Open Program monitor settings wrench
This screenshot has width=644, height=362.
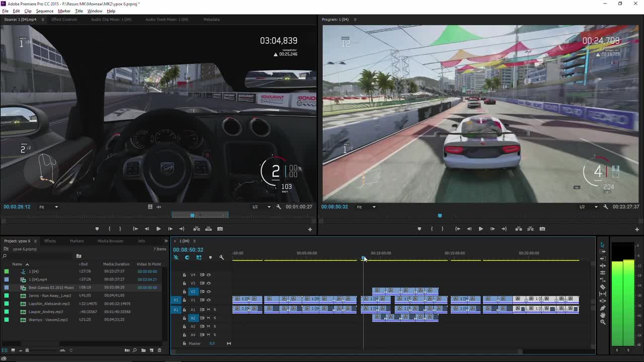(606, 207)
